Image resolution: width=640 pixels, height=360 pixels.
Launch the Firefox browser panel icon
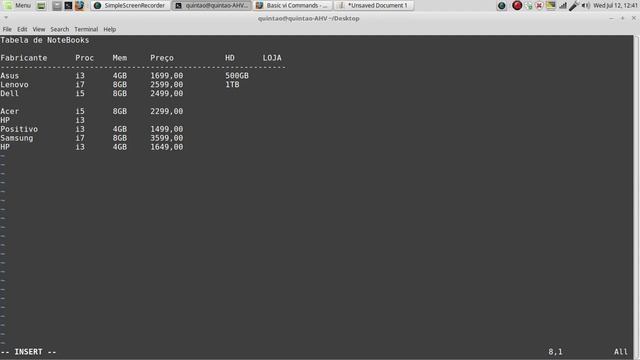pyautogui.click(x=79, y=6)
